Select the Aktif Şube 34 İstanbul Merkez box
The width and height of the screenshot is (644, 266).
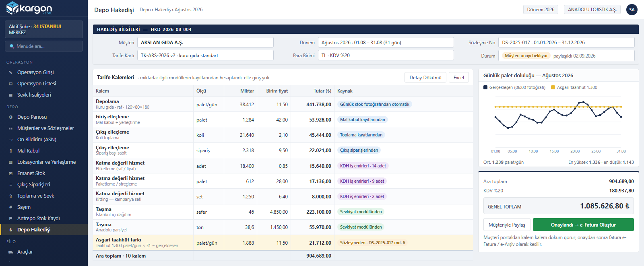(44, 29)
